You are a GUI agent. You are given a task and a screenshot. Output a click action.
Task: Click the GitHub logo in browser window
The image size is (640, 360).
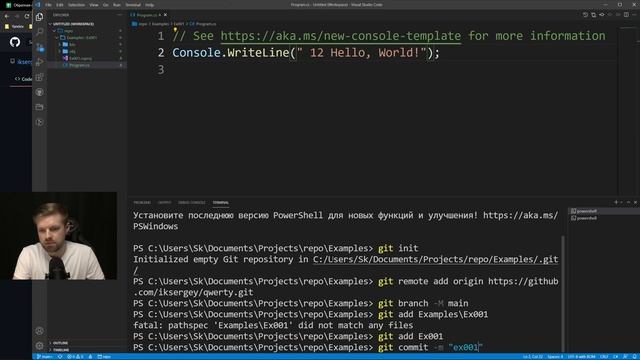15,42
